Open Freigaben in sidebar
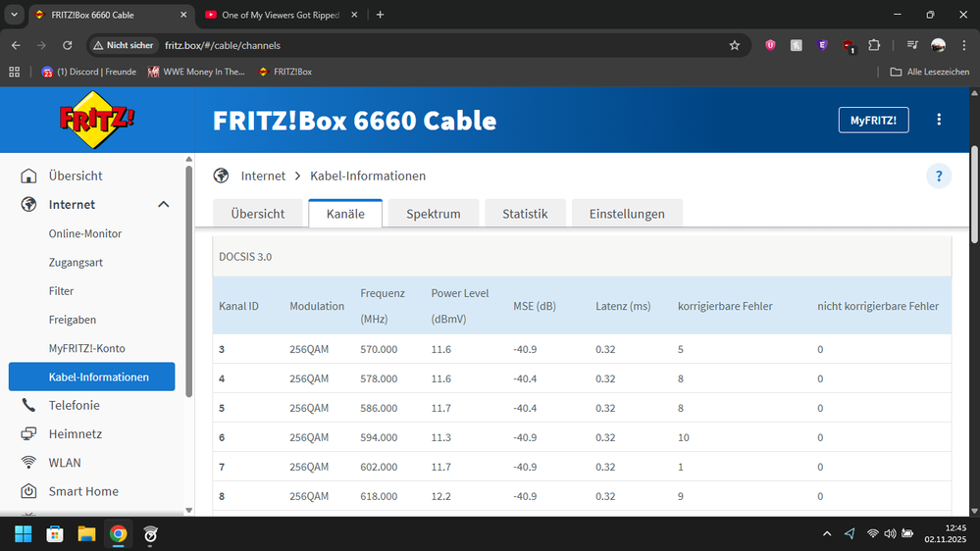 pos(73,320)
